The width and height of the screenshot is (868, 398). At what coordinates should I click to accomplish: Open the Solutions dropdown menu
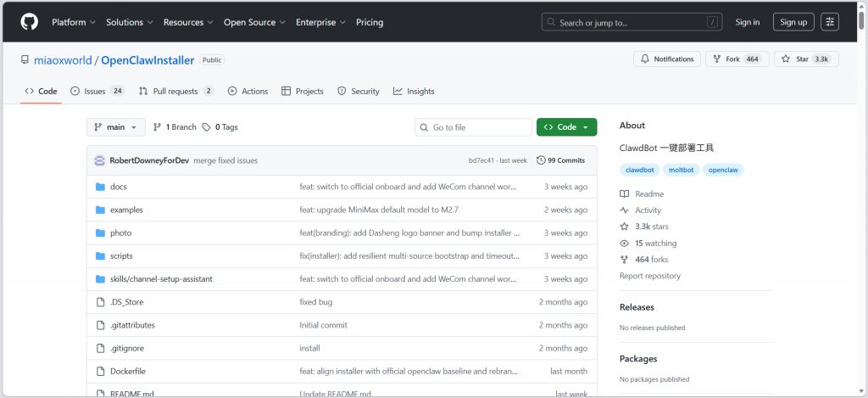click(x=130, y=22)
